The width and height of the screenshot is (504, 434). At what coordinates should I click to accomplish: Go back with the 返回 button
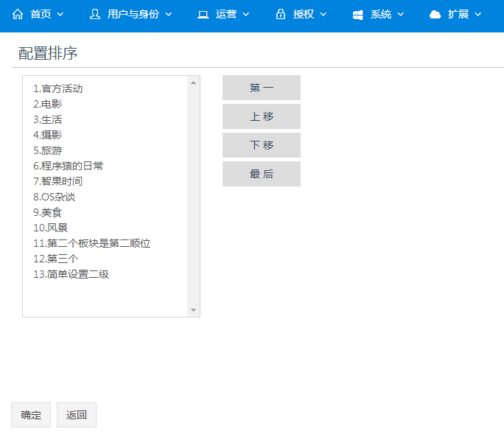pos(77,415)
